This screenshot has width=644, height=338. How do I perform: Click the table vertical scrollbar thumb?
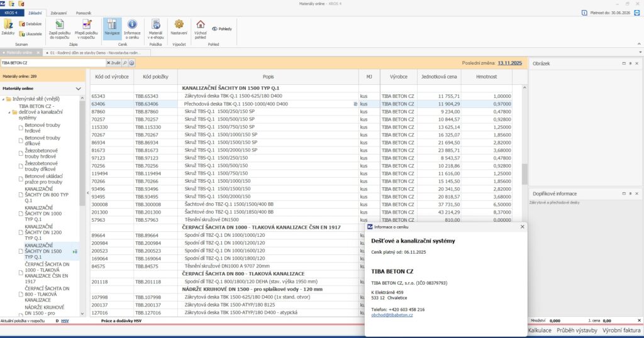click(x=525, y=174)
